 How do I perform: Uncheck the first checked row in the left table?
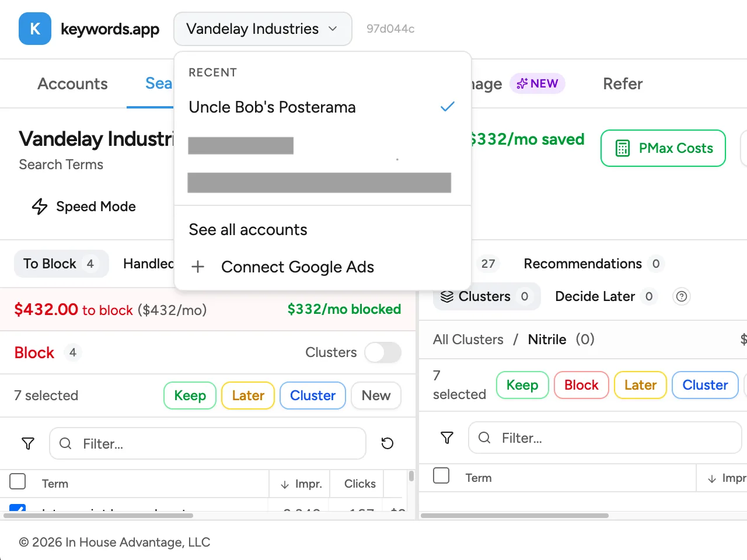18,508
